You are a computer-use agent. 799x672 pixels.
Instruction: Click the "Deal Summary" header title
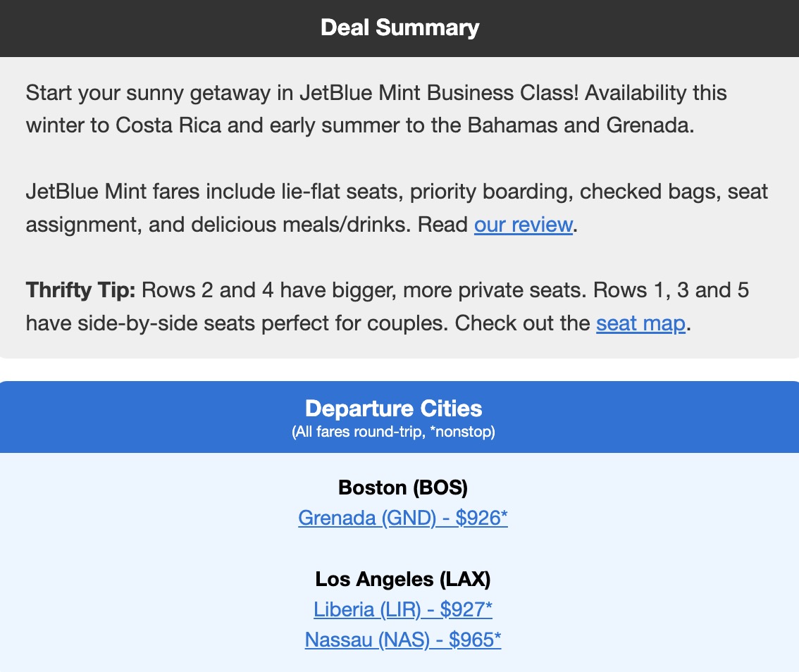399,27
